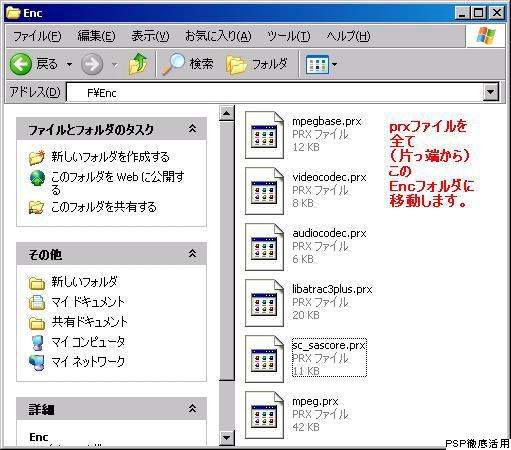511x450 pixels.
Task: Click the sidebar scrollbar down arrow
Action: click(x=227, y=437)
